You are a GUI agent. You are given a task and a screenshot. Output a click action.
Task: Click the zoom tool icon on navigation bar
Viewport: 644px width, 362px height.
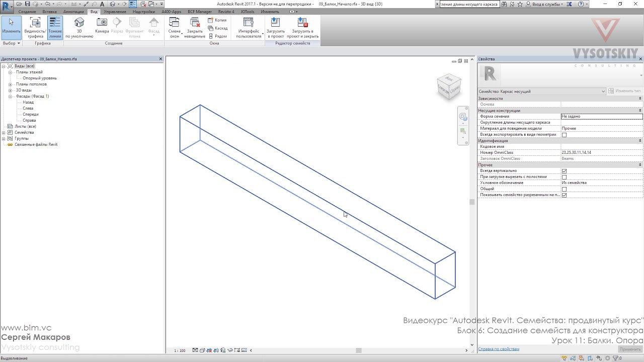tap(463, 131)
